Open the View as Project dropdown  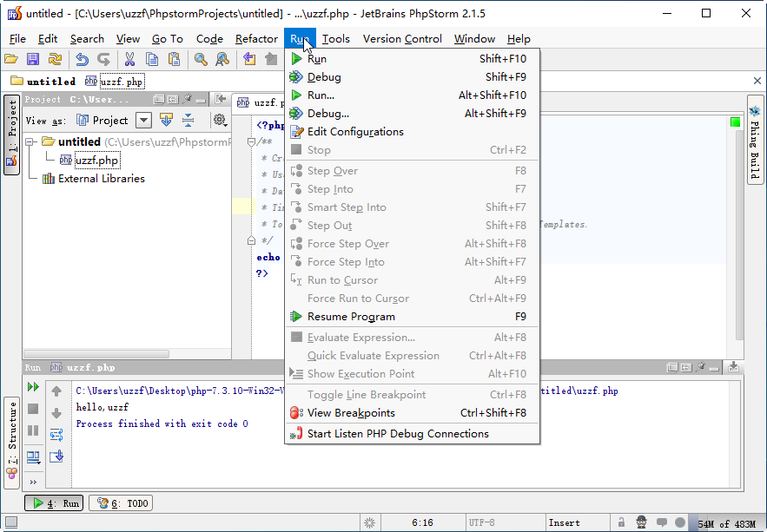click(143, 120)
